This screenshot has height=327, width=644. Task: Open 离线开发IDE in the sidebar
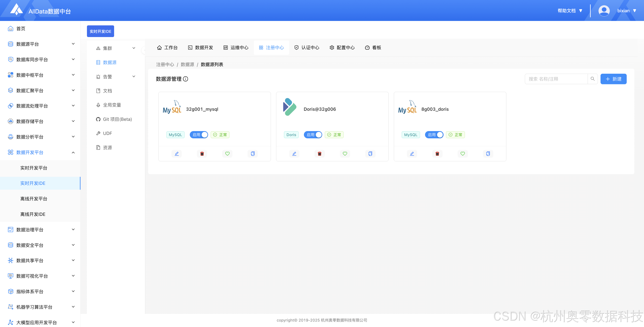pos(33,214)
